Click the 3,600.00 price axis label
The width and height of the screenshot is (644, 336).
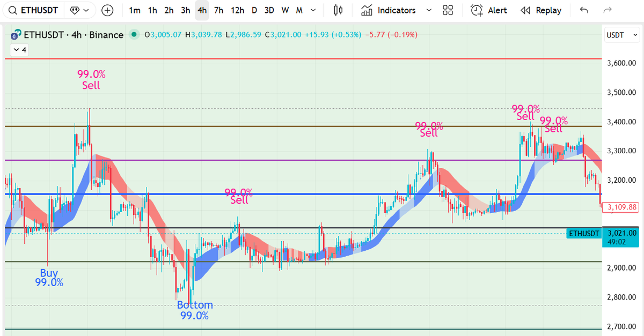(x=621, y=63)
